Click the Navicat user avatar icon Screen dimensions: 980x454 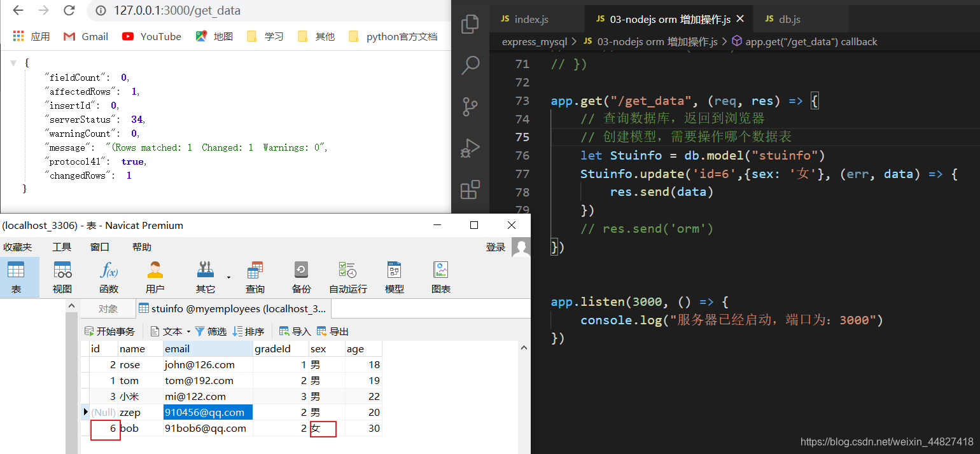[521, 247]
